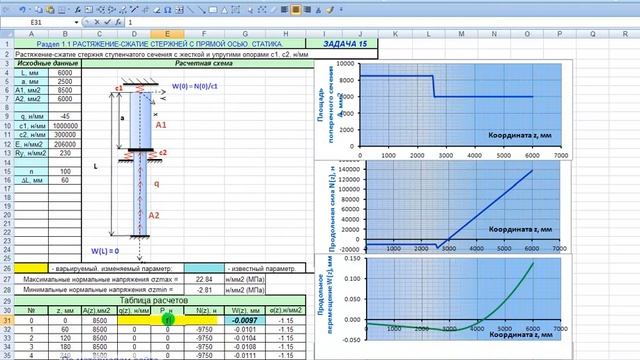
Task: Click the Eraser icon in the toolbar
Action: [157, 10]
